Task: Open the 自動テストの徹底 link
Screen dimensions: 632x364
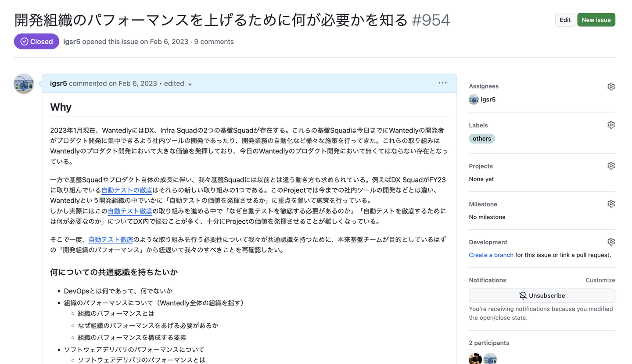Action: pyautogui.click(x=127, y=190)
